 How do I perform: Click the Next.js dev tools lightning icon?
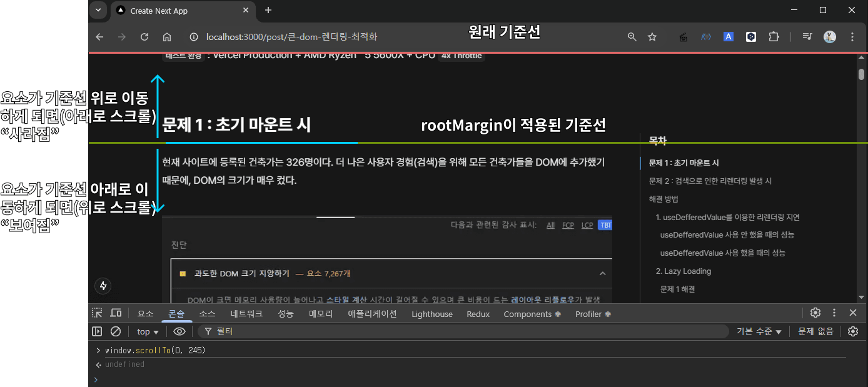[103, 286]
